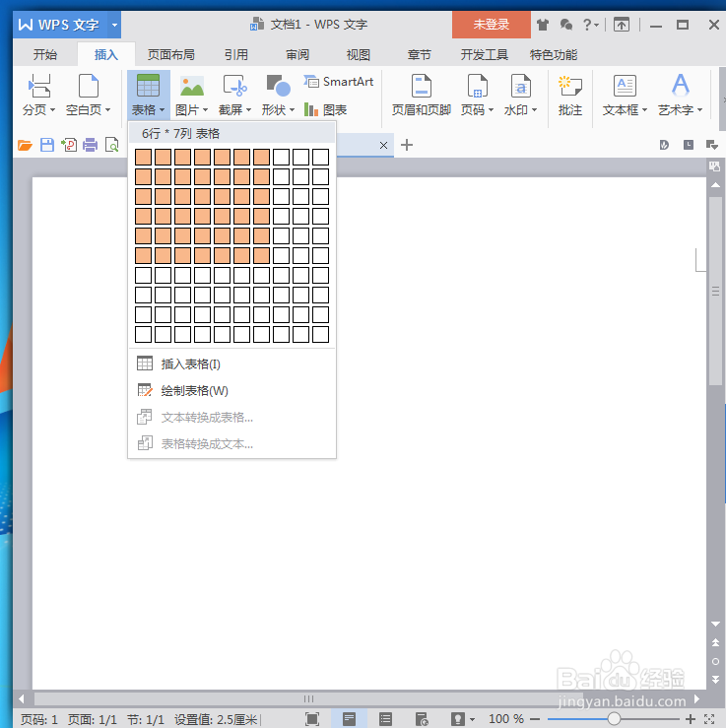Expand the 水印 dropdown arrow

coord(534,110)
